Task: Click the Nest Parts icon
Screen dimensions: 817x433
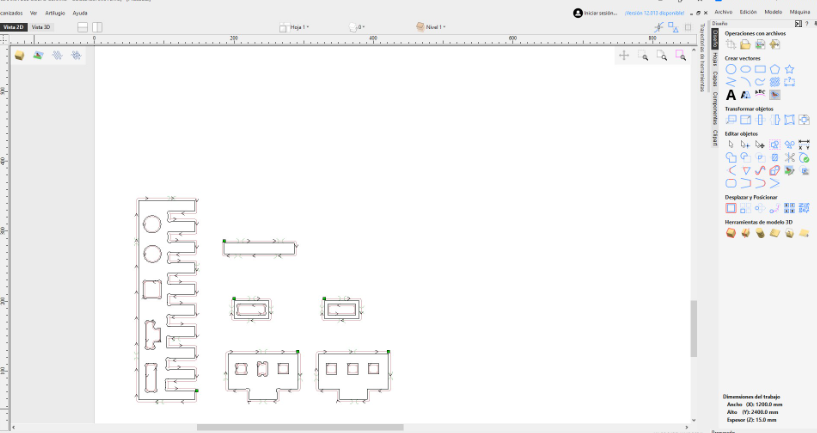Action: (804, 208)
